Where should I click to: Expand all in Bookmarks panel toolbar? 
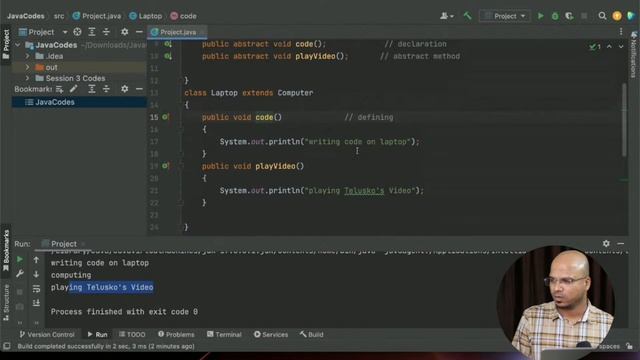coord(92,89)
